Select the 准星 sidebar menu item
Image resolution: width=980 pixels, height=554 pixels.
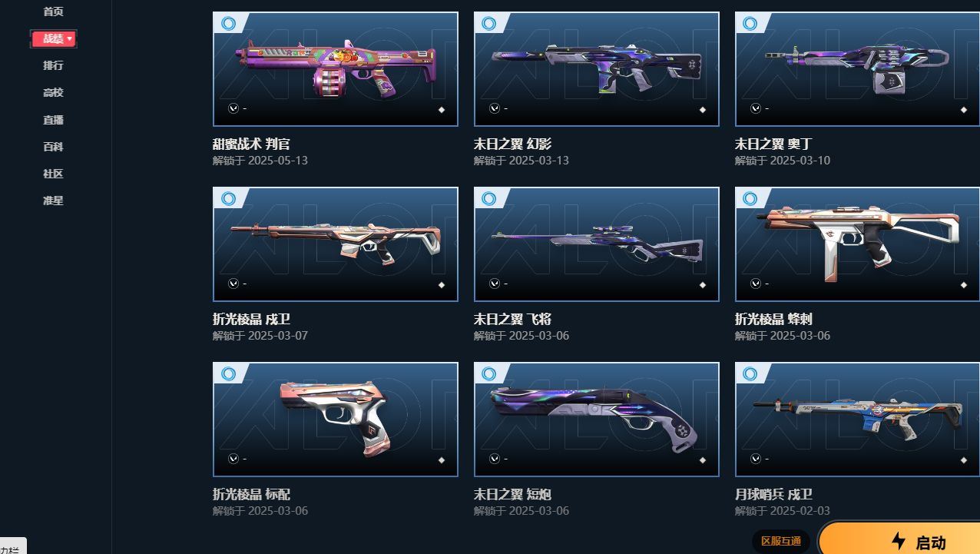point(53,201)
